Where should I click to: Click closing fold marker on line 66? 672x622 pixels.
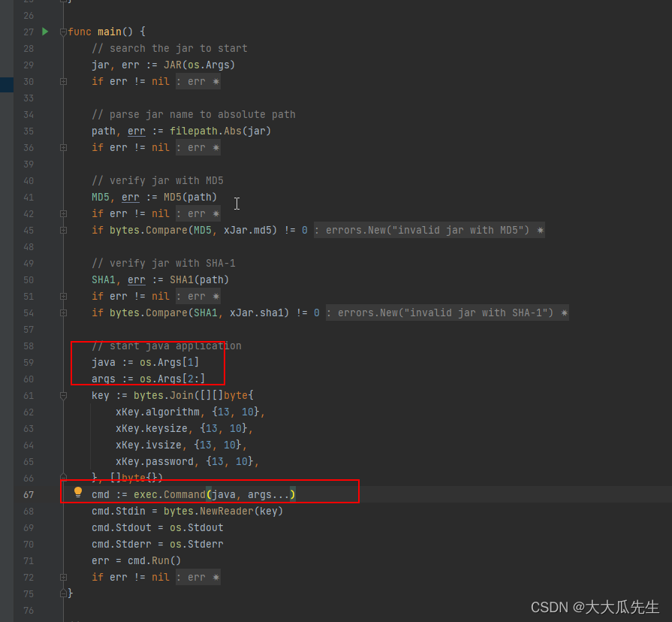(63, 477)
